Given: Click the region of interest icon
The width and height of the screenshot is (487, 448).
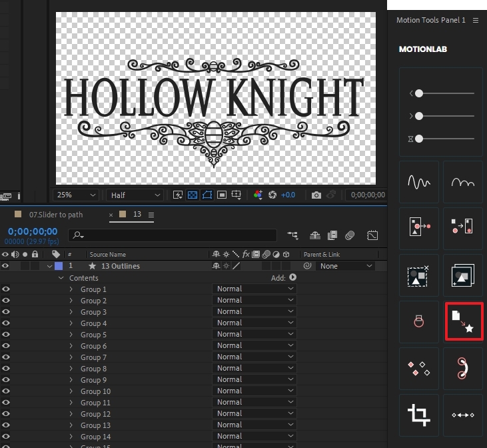Looking at the screenshot, I should 222,195.
